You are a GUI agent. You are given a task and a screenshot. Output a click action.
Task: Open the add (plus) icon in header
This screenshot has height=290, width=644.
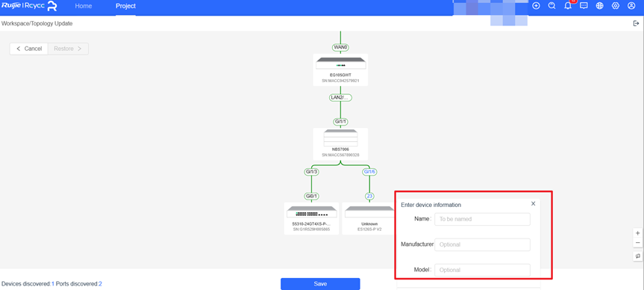coord(536,6)
